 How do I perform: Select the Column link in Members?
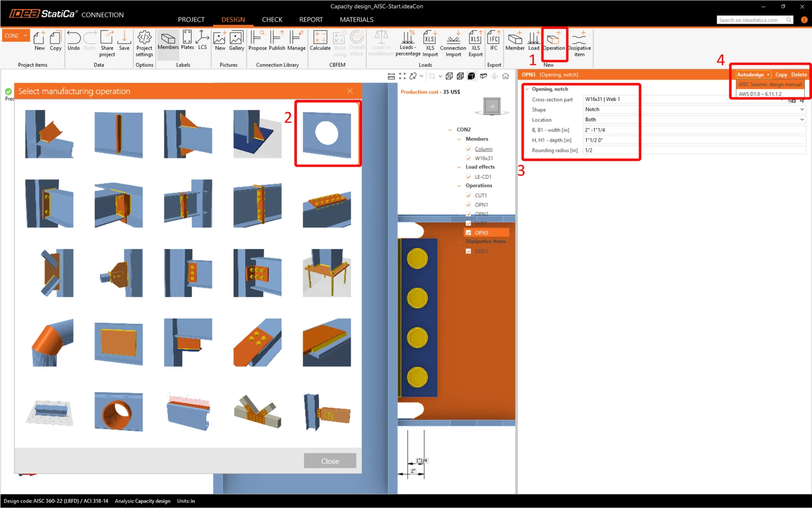(484, 149)
